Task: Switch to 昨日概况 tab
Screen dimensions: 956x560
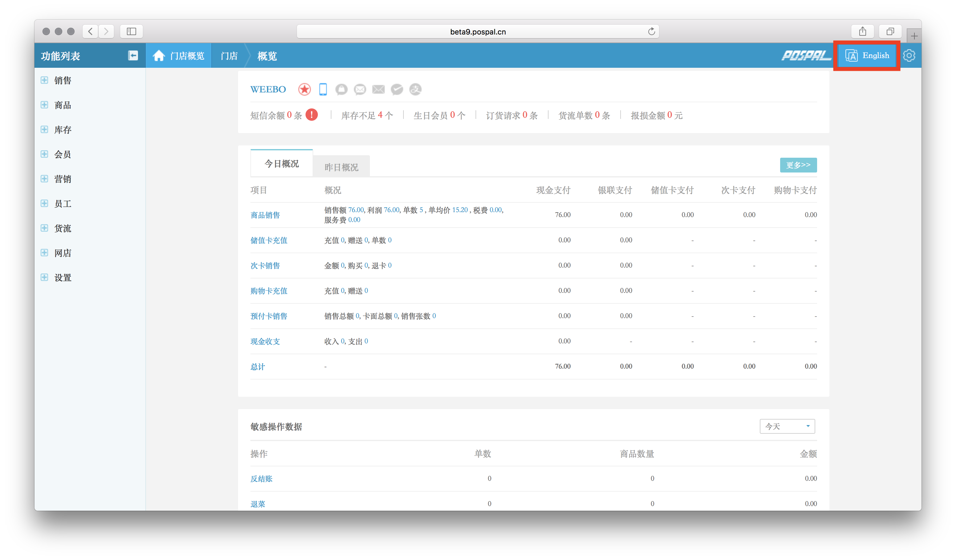Action: [341, 167]
